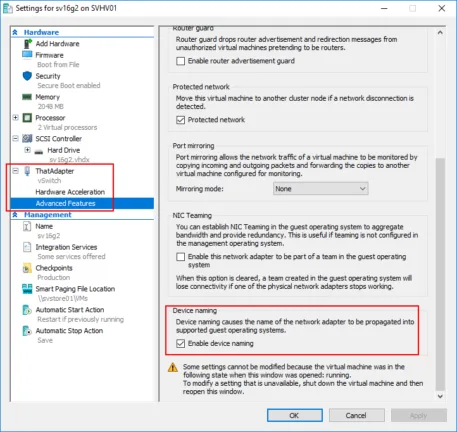Click the Checkpoints icon
Image resolution: width=457 pixels, height=432 pixels.
[x=27, y=268]
